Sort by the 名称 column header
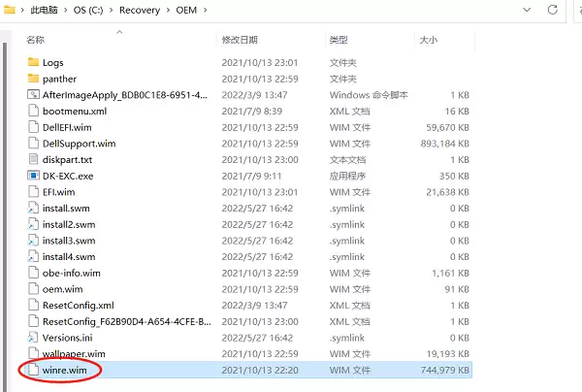 pyautogui.click(x=35, y=40)
